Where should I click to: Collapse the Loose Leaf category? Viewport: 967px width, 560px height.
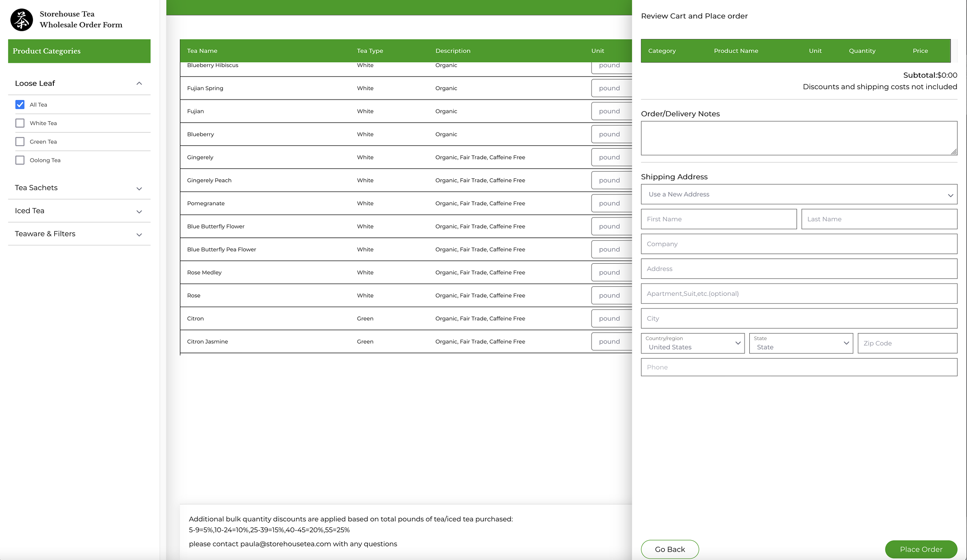[x=139, y=84]
